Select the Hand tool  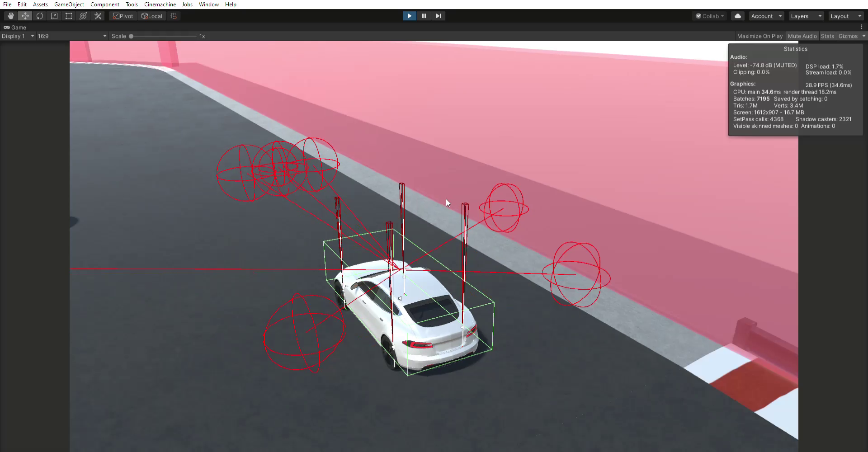coord(10,16)
